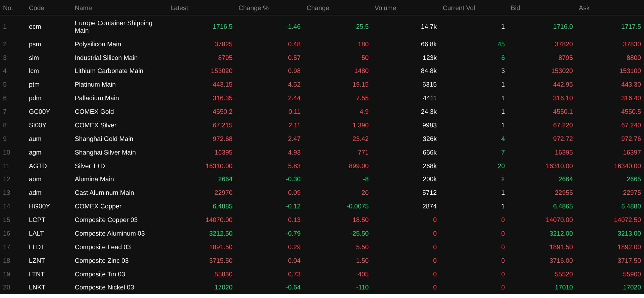Select Composite Tin 03 name
This screenshot has height=298, width=644.
(100, 274)
